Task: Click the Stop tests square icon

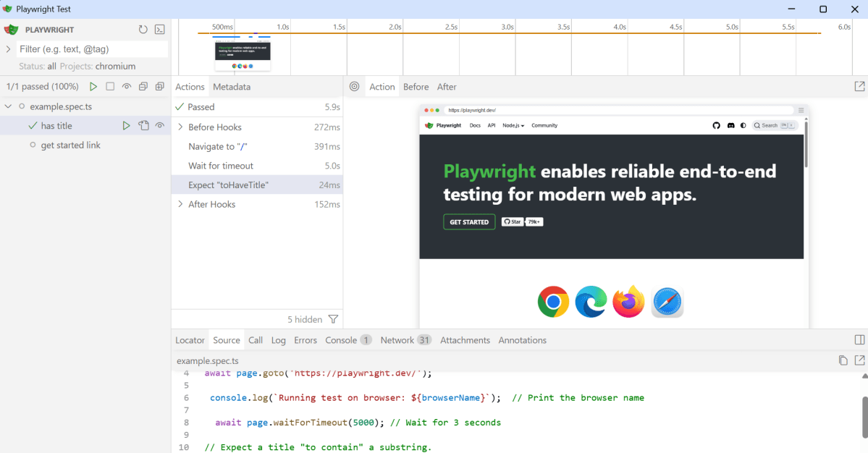Action: pyautogui.click(x=110, y=87)
